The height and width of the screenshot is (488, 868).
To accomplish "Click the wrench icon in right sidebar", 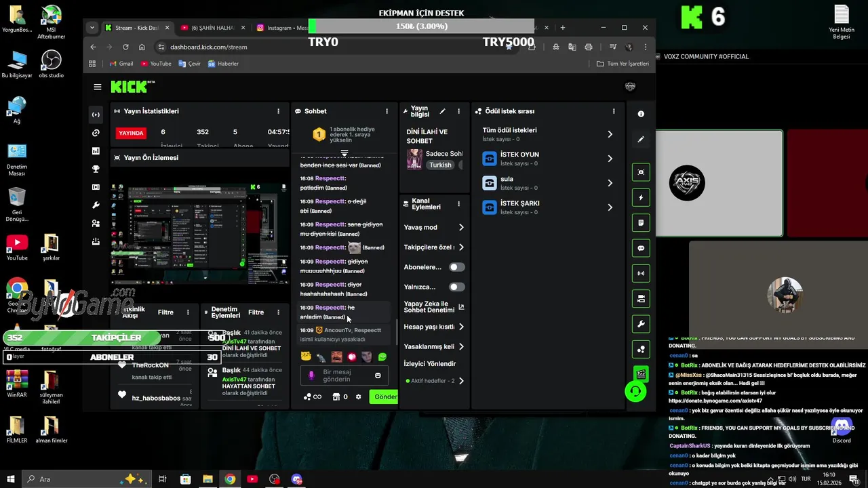I will click(x=641, y=324).
